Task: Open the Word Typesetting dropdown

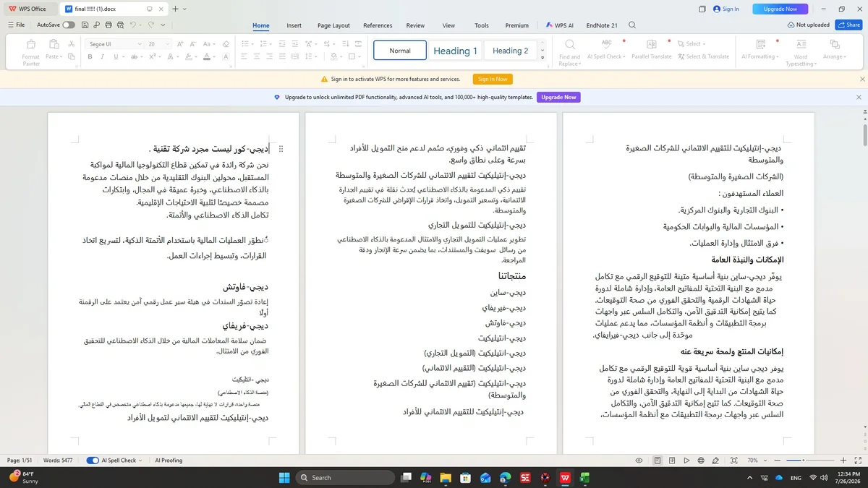Action: click(x=801, y=60)
